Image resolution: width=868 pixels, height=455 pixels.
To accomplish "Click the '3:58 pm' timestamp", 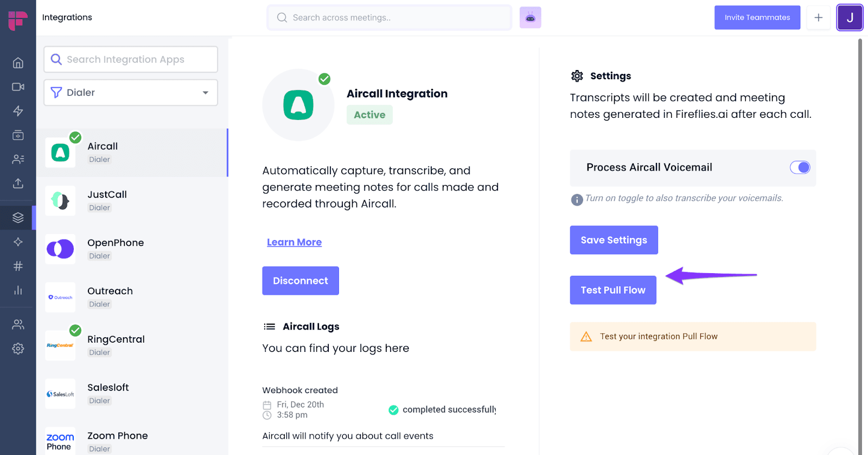I will [x=292, y=415].
